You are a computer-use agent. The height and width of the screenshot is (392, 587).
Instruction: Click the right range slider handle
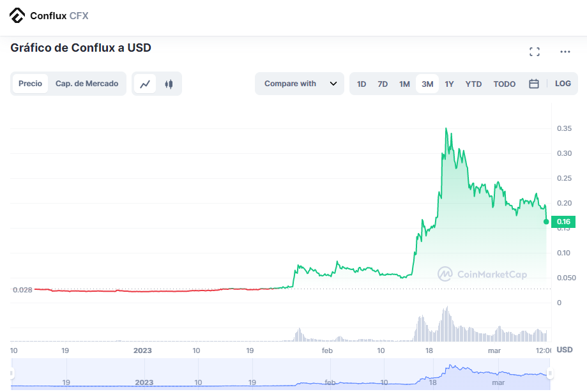tap(550, 373)
